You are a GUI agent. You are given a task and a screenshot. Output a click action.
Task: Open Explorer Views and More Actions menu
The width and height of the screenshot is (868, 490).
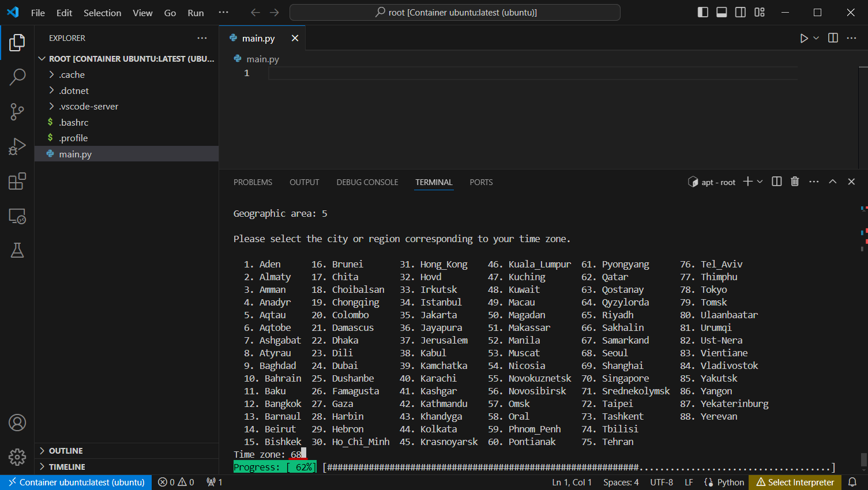[202, 38]
